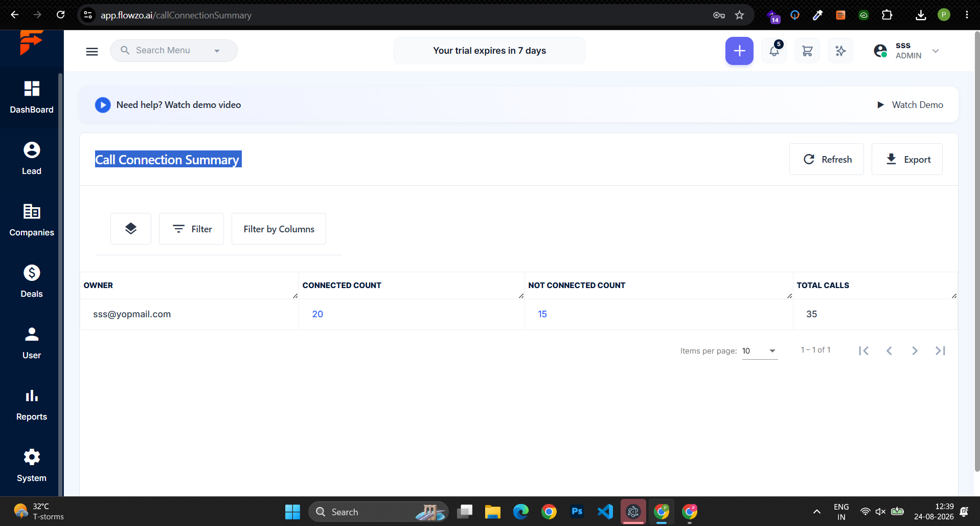
Task: Open browser downloads icon
Action: pos(921,15)
